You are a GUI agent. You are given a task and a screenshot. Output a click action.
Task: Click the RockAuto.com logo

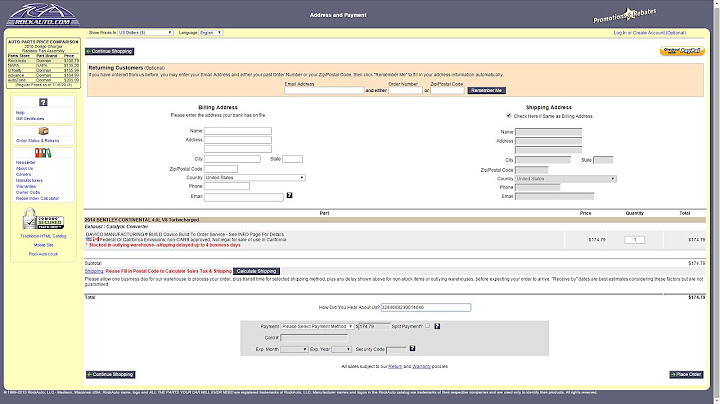42,15
